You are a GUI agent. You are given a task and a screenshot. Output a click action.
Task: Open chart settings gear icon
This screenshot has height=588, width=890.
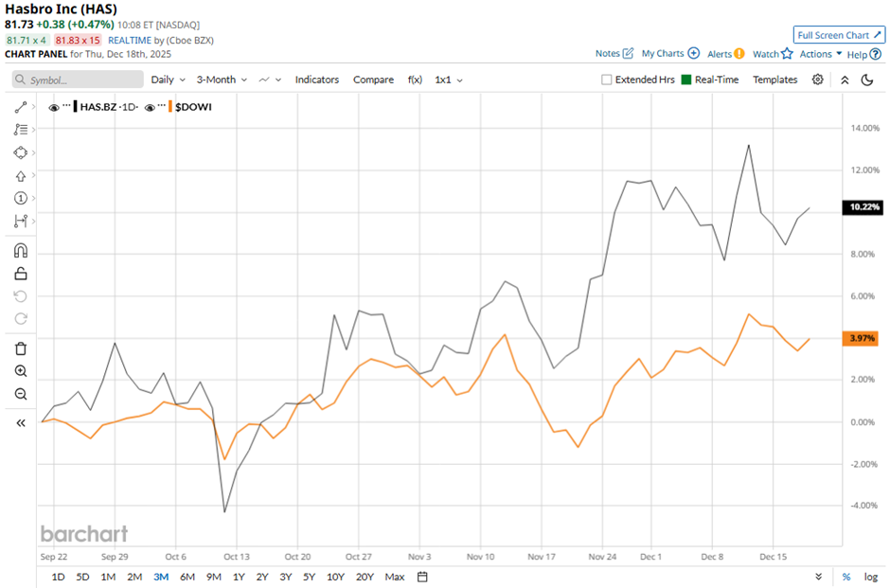tap(817, 80)
